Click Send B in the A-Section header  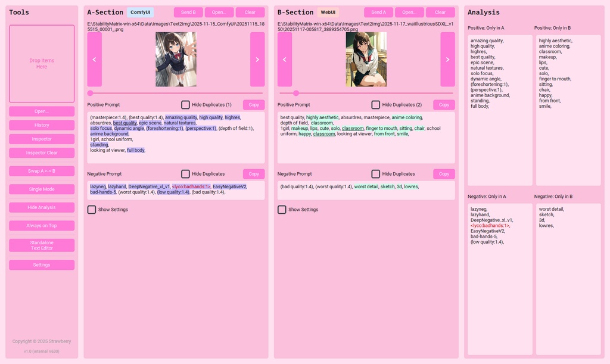point(188,12)
